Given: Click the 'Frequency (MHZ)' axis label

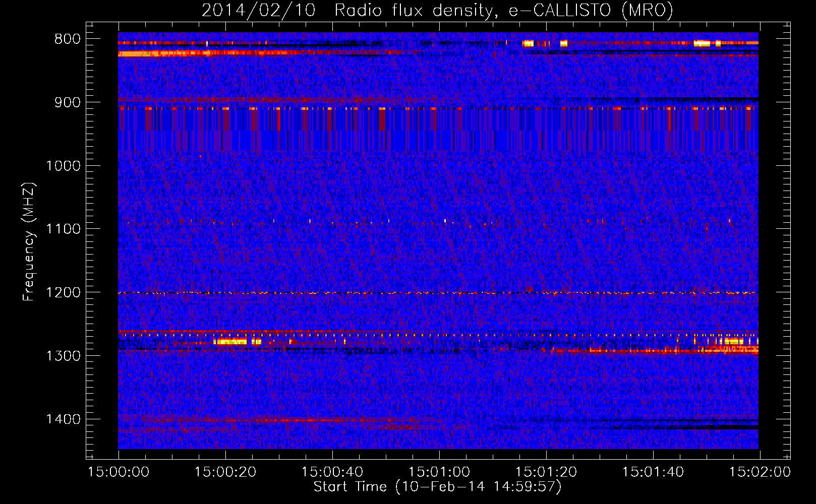Looking at the screenshot, I should tap(29, 242).
